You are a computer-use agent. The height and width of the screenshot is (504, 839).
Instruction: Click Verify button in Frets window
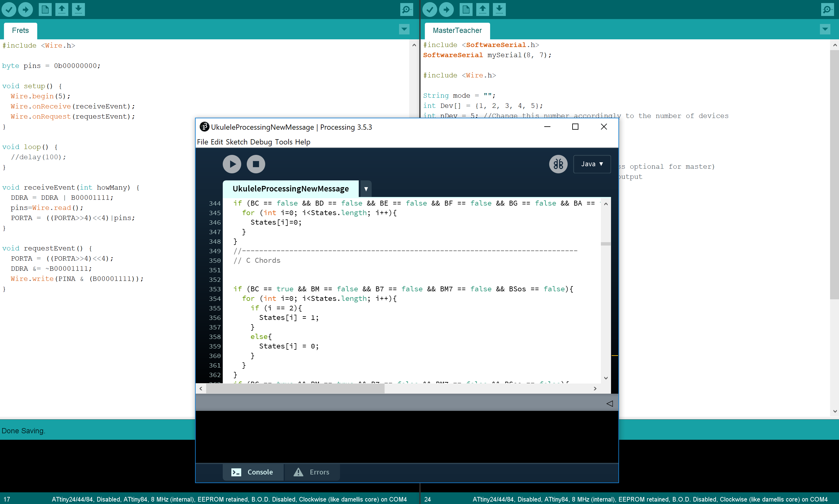pyautogui.click(x=9, y=10)
